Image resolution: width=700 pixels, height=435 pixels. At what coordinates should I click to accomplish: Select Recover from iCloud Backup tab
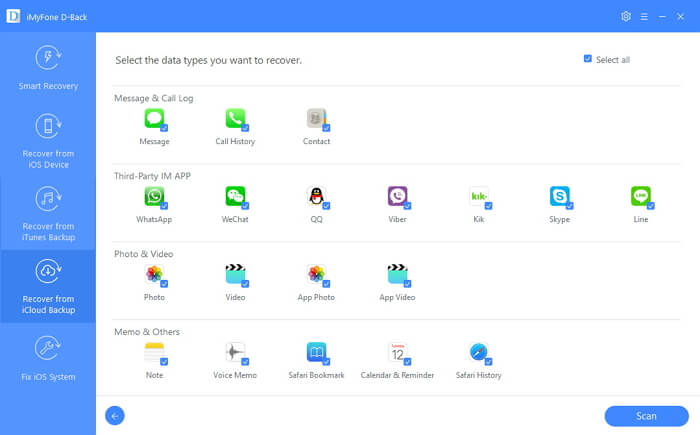(x=48, y=286)
